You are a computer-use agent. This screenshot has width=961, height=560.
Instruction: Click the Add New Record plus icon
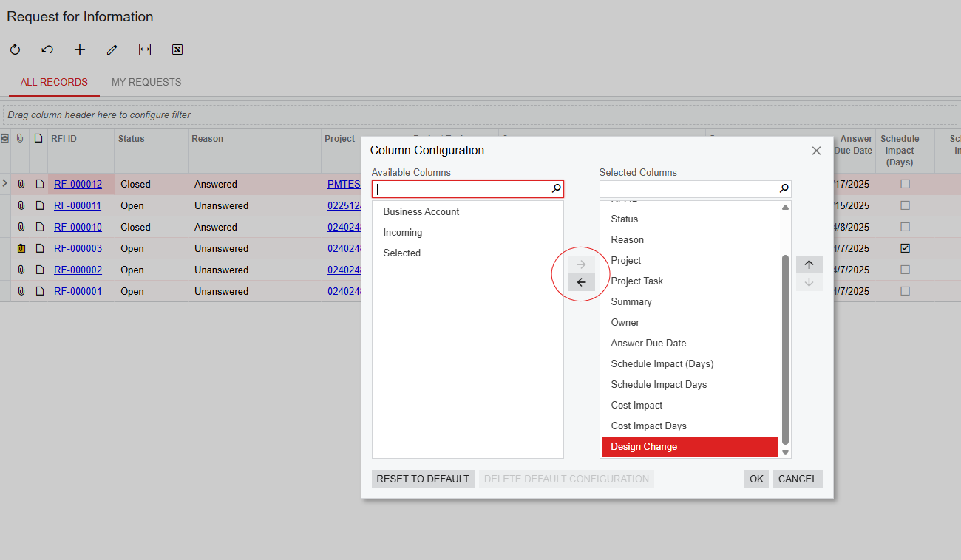(80, 49)
